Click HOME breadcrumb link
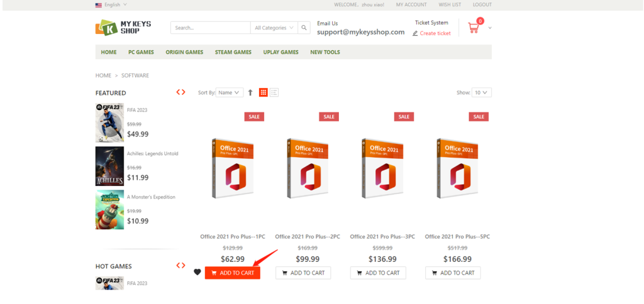644x304 pixels. (104, 75)
